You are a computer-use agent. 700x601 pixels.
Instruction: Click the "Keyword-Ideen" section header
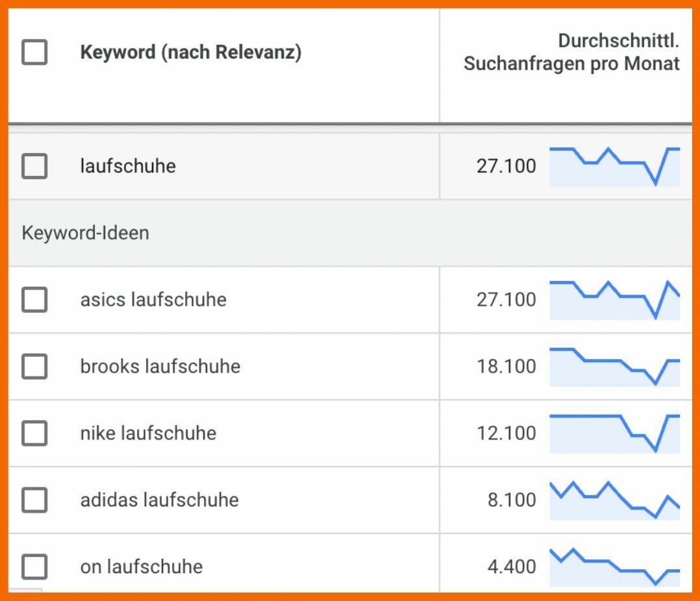pos(84,232)
